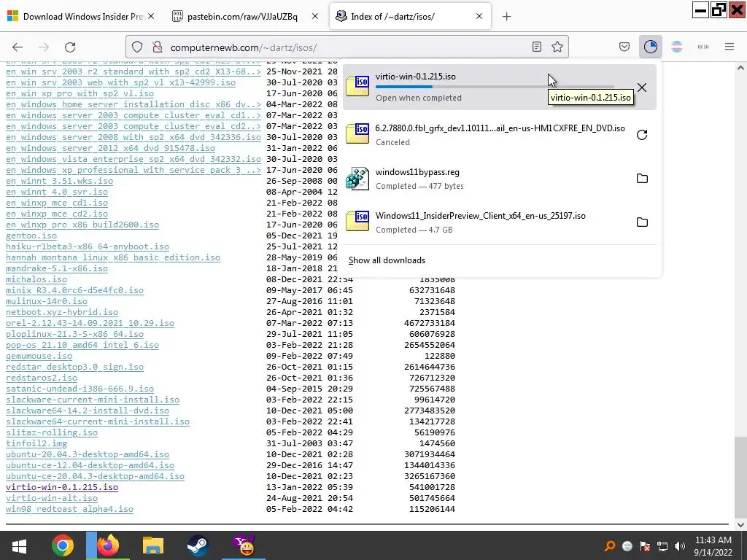Open slitaz-rolling.iso link
The height and width of the screenshot is (560, 747).
(x=52, y=432)
